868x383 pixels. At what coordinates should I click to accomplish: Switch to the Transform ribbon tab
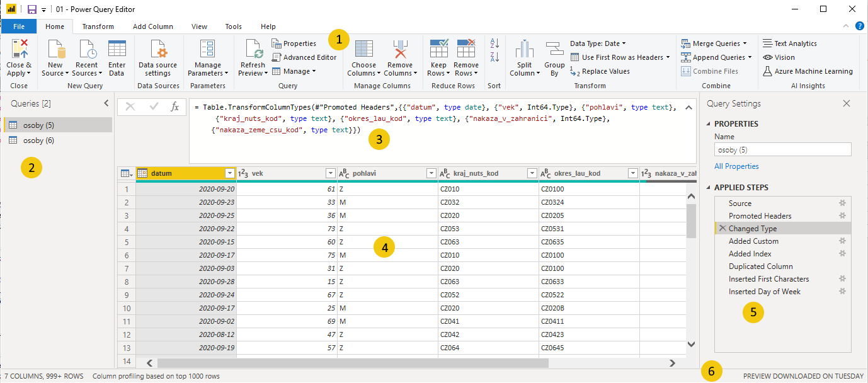[x=98, y=26]
